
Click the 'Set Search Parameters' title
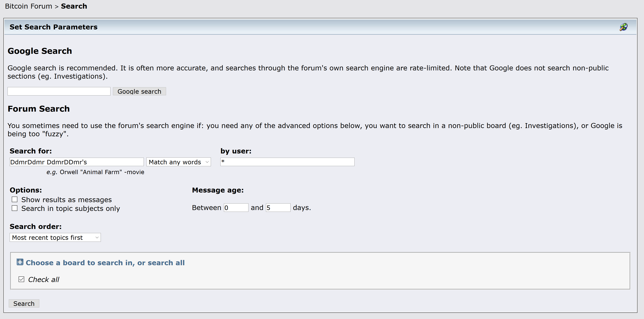point(53,27)
